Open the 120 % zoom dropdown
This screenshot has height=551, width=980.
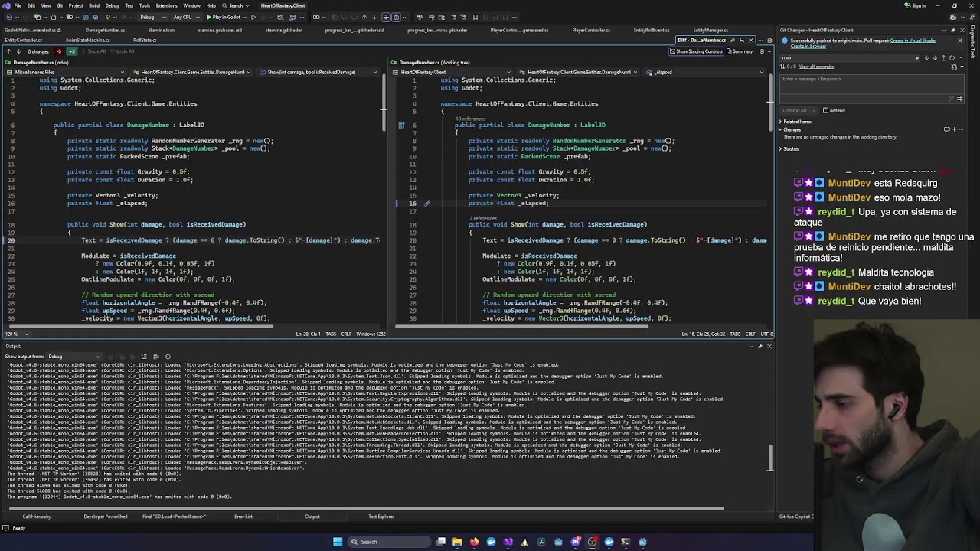click(x=17, y=334)
